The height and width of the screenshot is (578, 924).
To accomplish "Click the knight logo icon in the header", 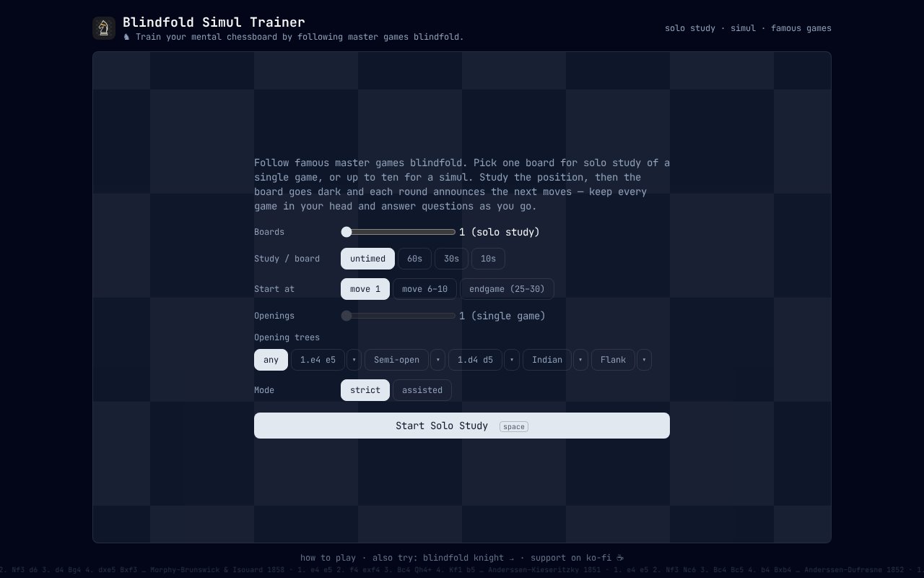I will [104, 28].
